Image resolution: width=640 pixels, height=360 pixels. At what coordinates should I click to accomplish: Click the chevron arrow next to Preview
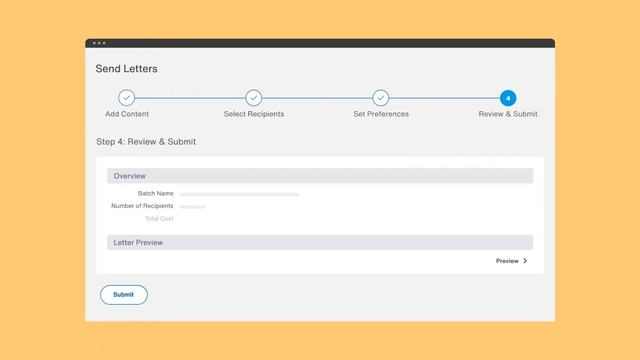(x=525, y=261)
